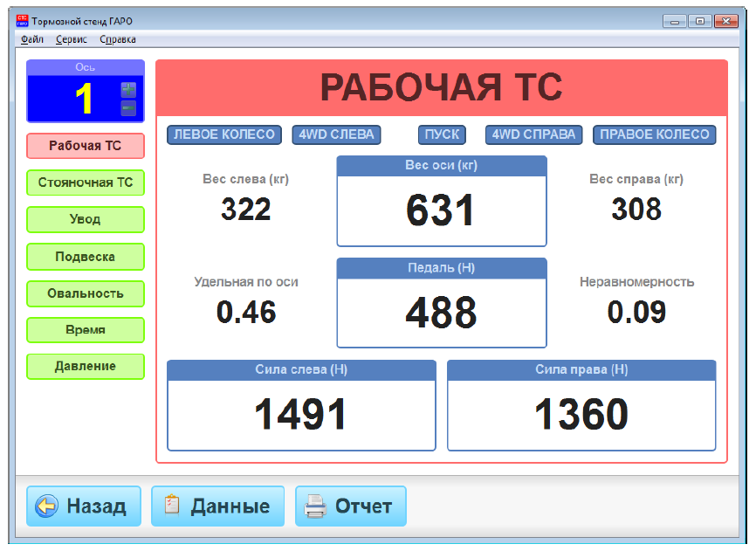Toggle the ЛЕВОЕ КОЛЕСО button
The width and height of the screenshot is (756, 551).
pos(224,134)
